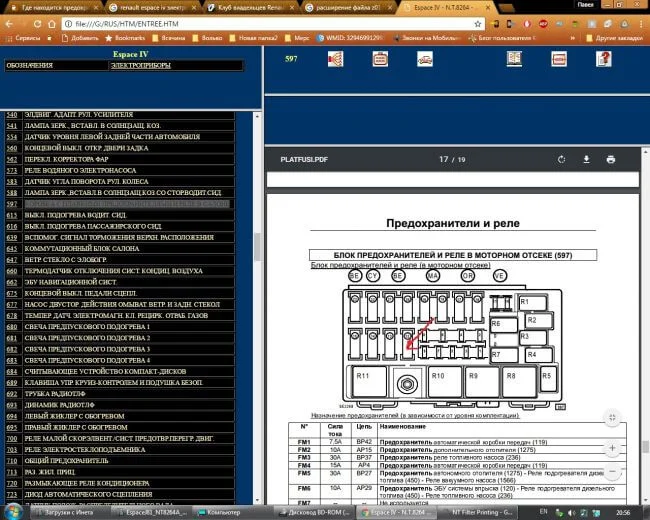
Task: Open 'NT Filter Printing' from the Windows taskbar
Action: click(475, 512)
